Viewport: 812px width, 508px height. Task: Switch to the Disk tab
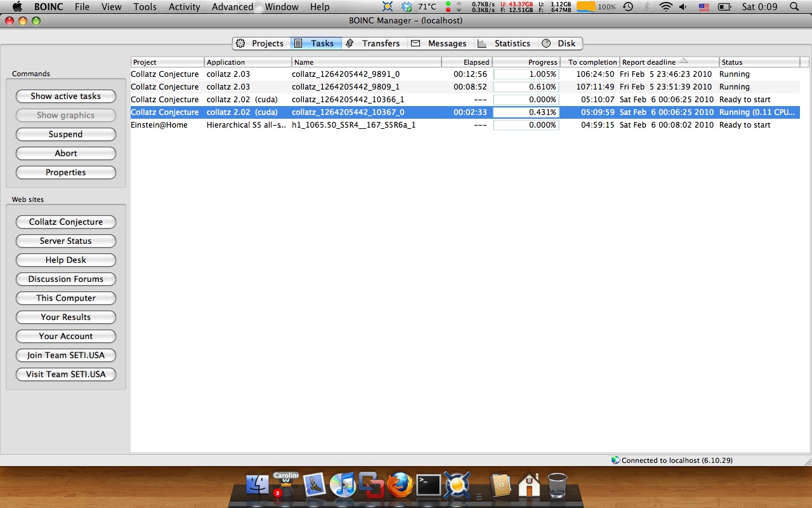560,43
